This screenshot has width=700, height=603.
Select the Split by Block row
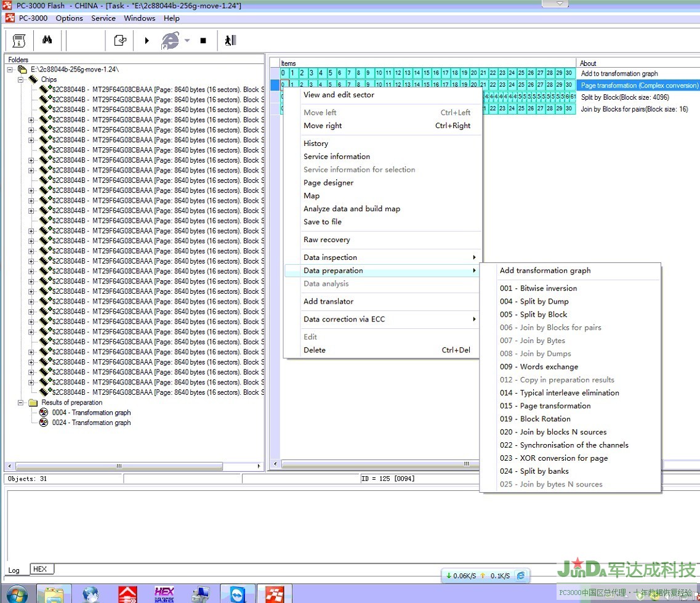[624, 97]
